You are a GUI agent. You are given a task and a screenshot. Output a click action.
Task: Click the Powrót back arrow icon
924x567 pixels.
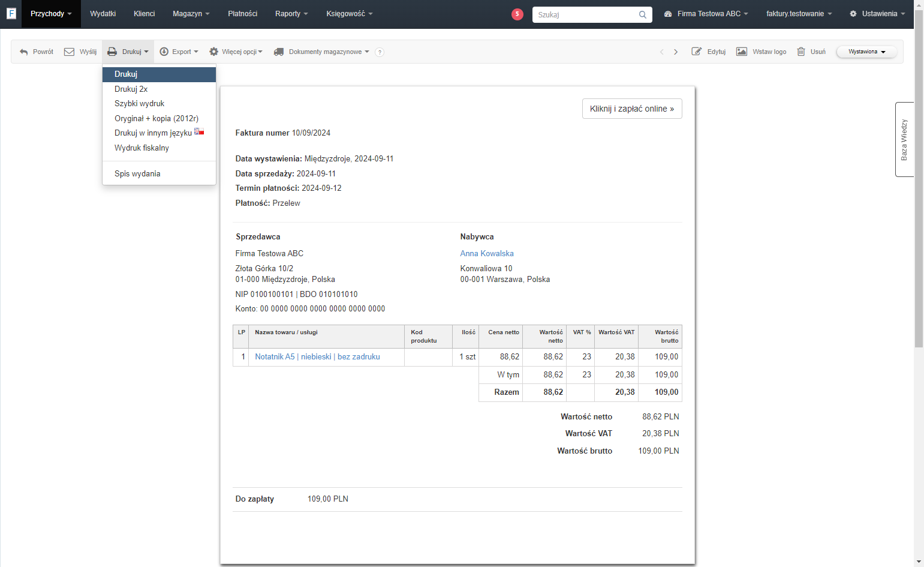coord(24,52)
